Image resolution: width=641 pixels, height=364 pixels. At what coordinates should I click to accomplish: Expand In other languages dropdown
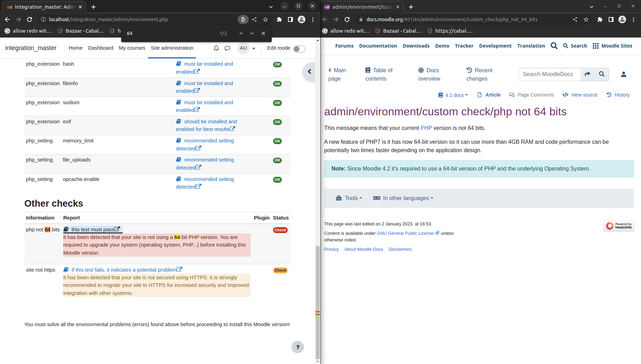click(403, 198)
